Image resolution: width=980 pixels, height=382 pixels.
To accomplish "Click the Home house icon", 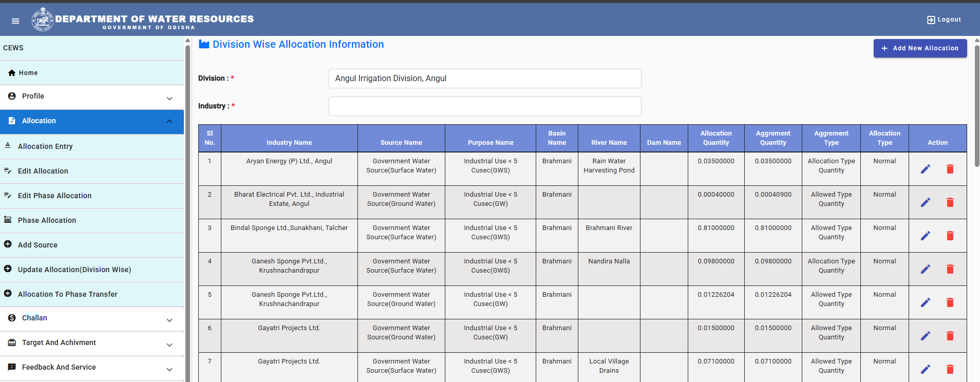I will click(12, 73).
